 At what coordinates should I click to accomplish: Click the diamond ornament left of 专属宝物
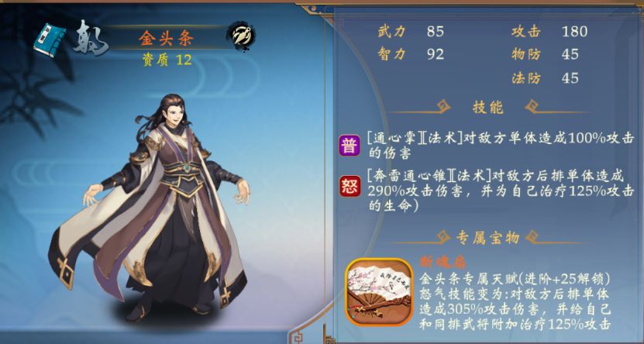443,236
